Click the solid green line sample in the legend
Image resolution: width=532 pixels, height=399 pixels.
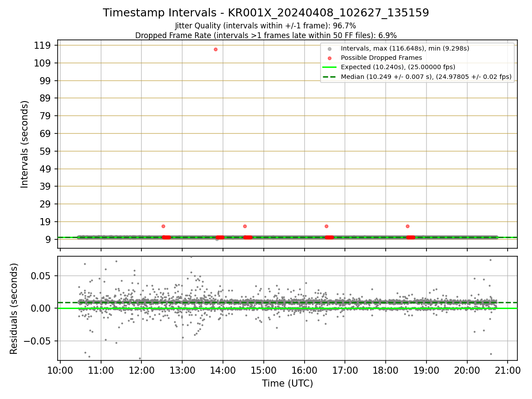(329, 67)
